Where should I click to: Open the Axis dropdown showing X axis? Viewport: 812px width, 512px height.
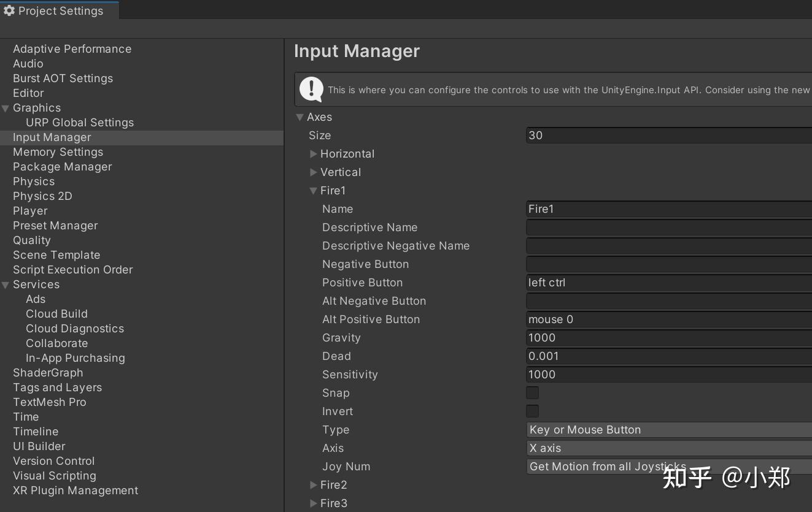pyautogui.click(x=669, y=448)
